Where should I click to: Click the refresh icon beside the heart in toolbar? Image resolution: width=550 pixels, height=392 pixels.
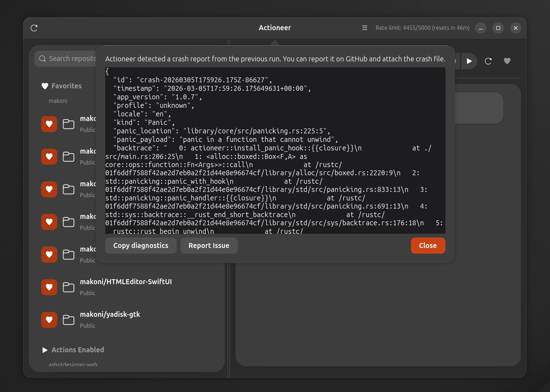(488, 61)
